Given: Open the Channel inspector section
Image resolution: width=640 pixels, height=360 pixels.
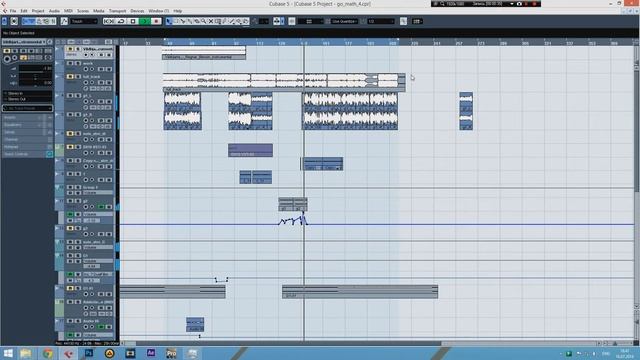Looking at the screenshot, I should tap(27, 140).
